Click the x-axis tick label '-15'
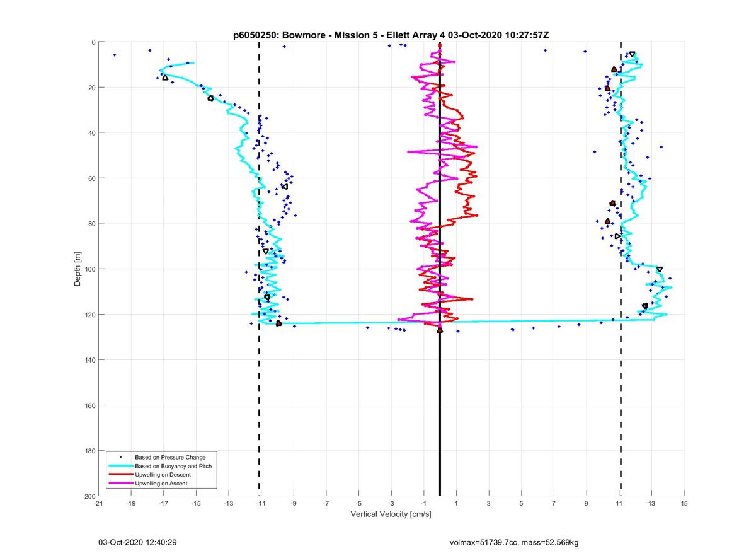This screenshot has width=756, height=558. [x=196, y=504]
